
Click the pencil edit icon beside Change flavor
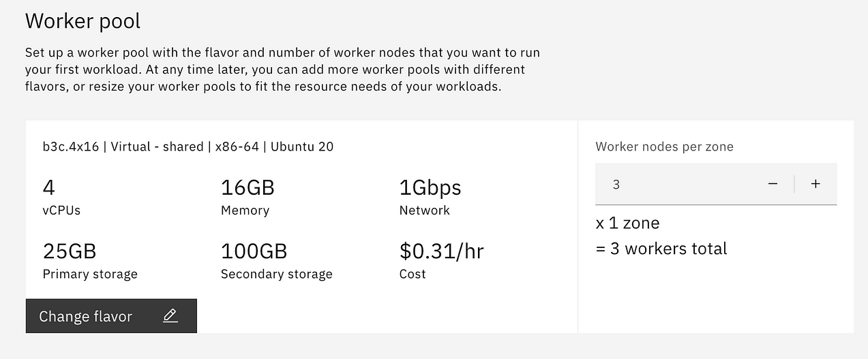(170, 316)
